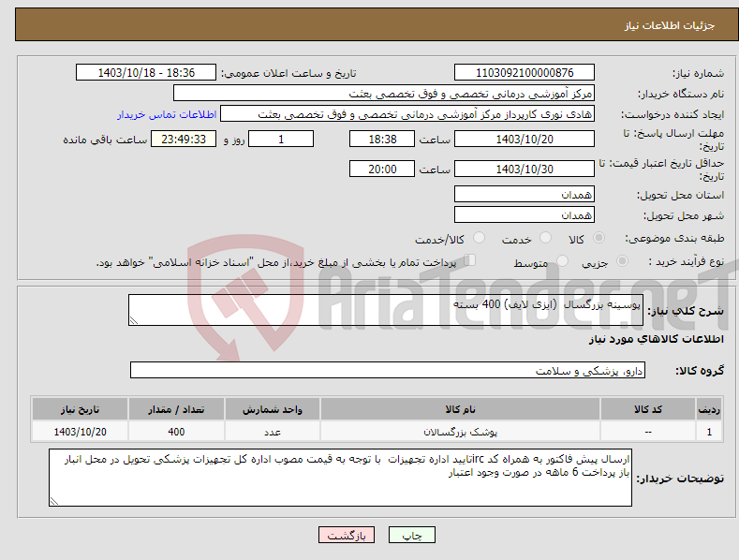Viewport: 739px width, 560px height.
Task: Click the بازگشت (back) button
Action: [347, 535]
